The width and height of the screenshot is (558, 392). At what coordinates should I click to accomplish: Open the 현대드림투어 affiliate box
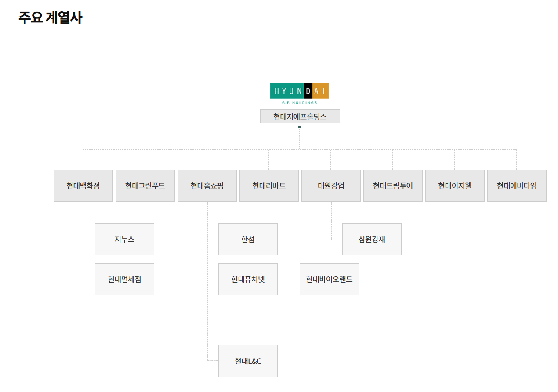(393, 185)
